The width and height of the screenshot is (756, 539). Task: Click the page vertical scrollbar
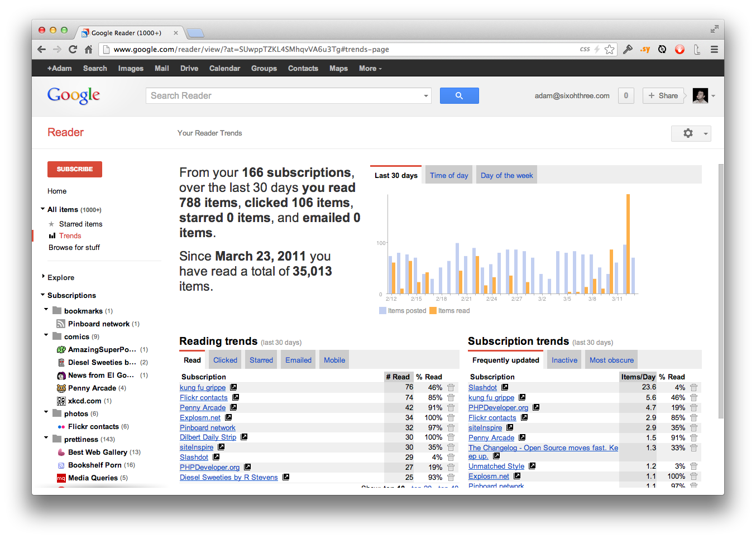click(x=720, y=290)
